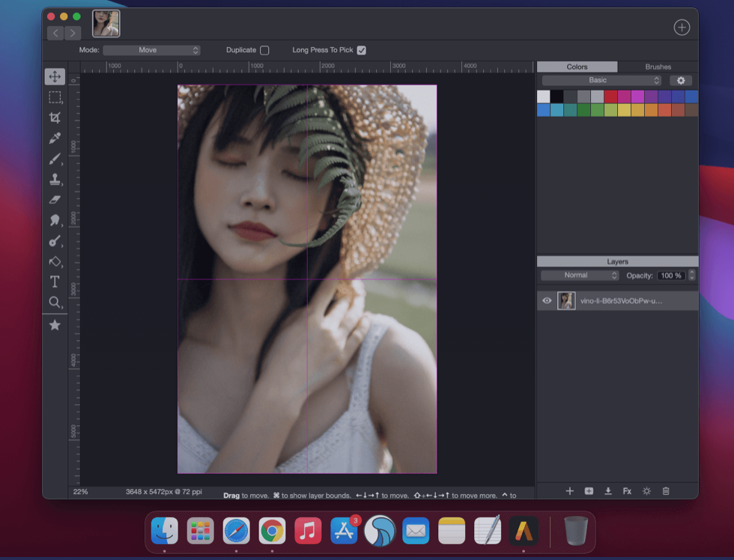Viewport: 734px width, 560px height.
Task: Activate the Crop tool
Action: point(55,118)
